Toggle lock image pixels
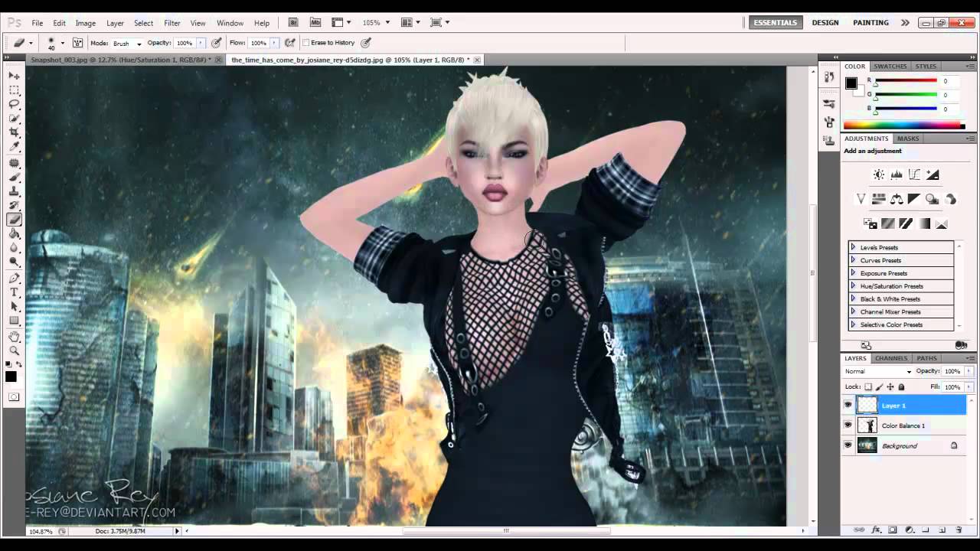 [x=879, y=387]
